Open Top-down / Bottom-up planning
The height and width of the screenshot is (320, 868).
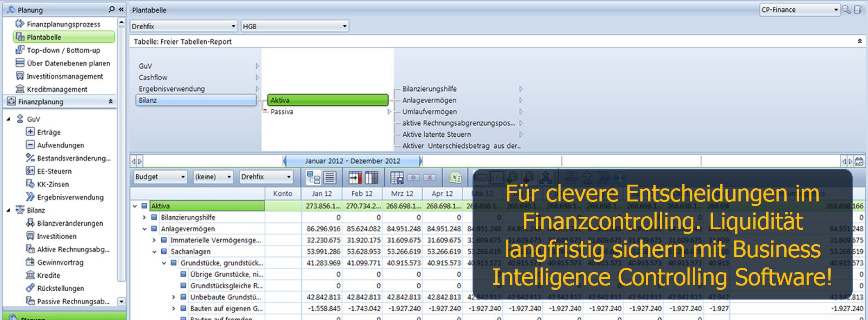click(x=58, y=50)
